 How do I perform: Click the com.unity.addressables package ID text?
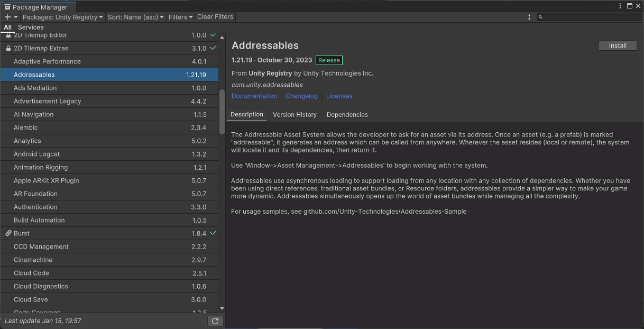coord(267,85)
